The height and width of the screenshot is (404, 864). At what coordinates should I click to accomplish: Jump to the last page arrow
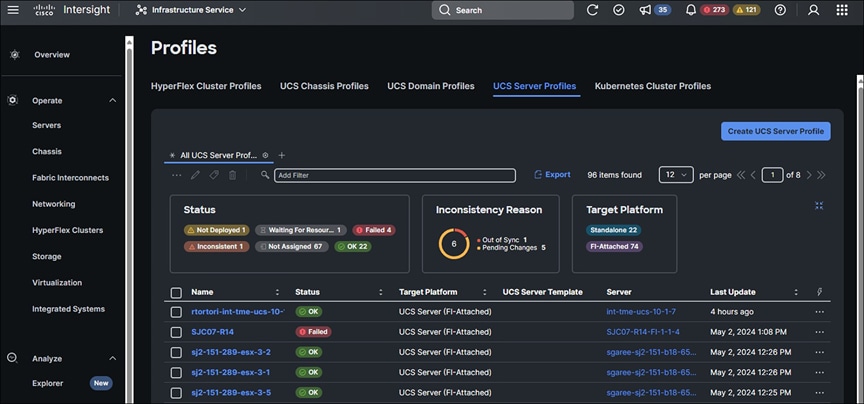[821, 175]
